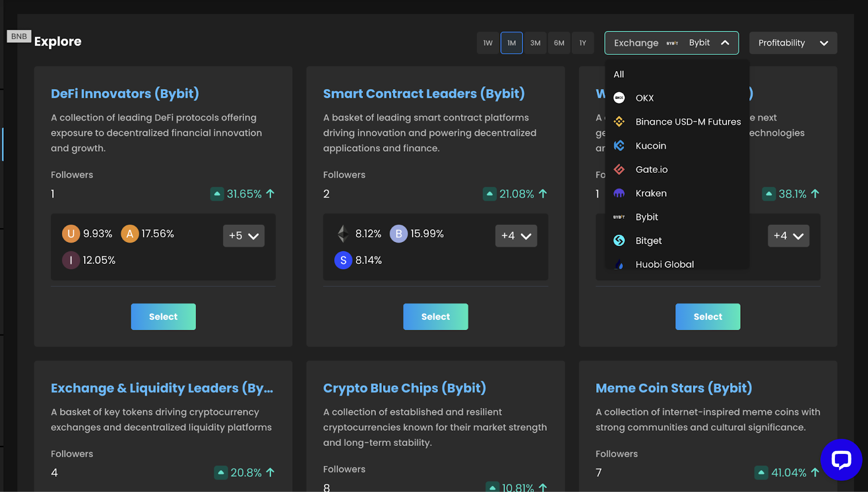Choose Bybit from the exchange list
Screen dimensions: 868x492
[x=677, y=217]
